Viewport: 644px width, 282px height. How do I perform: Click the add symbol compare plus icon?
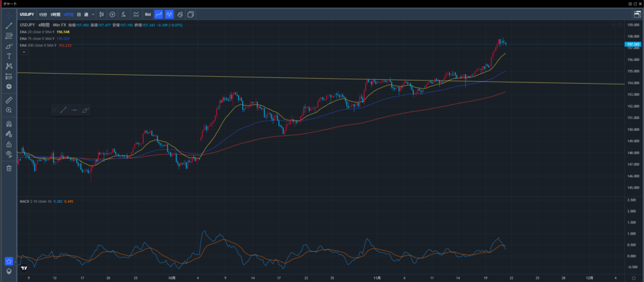pos(112,14)
